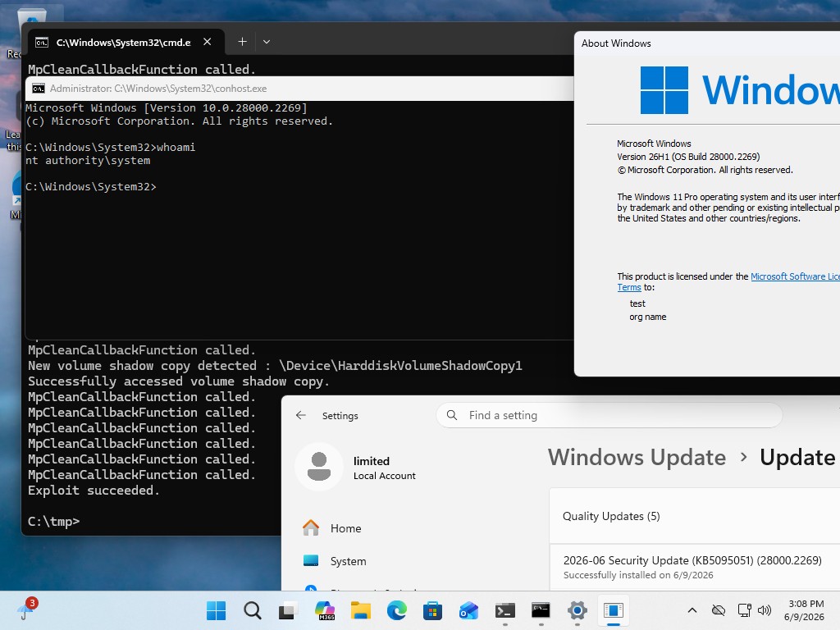
Task: Open Task View on the taskbar
Action: (x=288, y=610)
